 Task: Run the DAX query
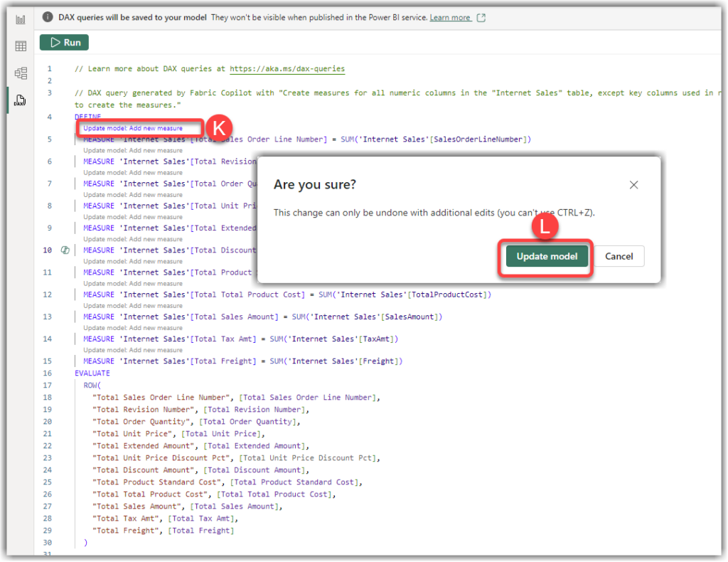(x=64, y=42)
